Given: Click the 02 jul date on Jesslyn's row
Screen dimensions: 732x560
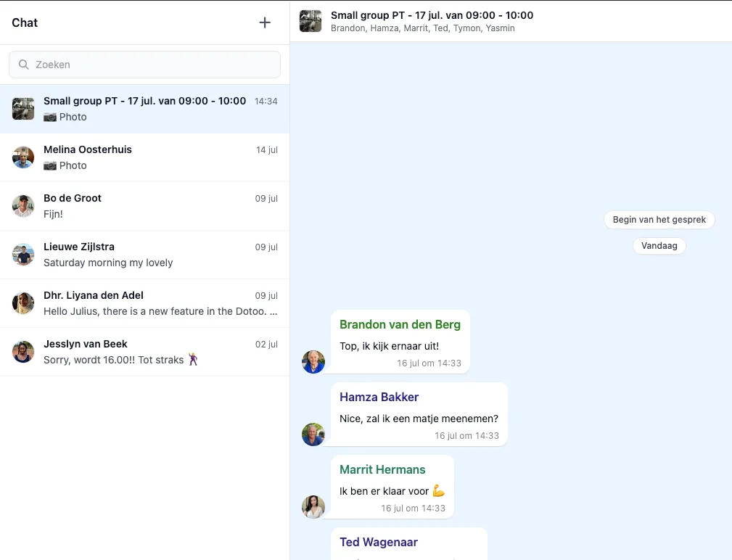Looking at the screenshot, I should click(266, 344).
